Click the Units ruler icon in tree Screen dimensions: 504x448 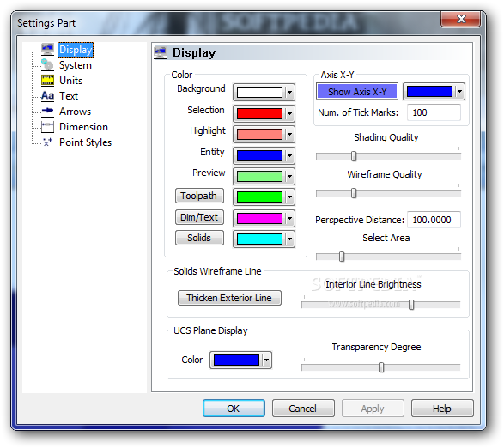point(47,81)
